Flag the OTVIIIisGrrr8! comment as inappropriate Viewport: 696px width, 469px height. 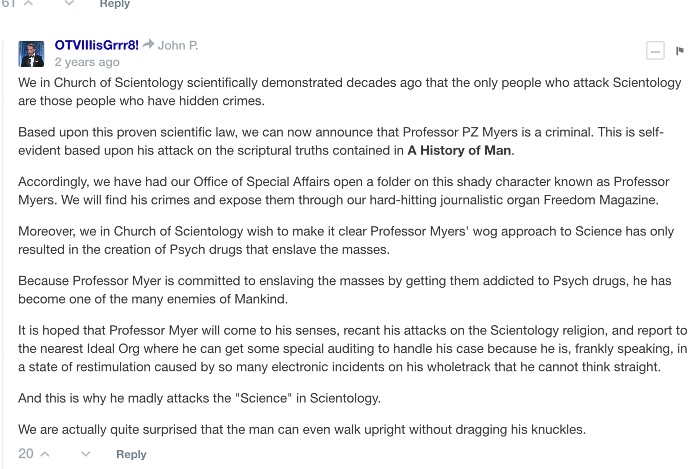coord(680,50)
